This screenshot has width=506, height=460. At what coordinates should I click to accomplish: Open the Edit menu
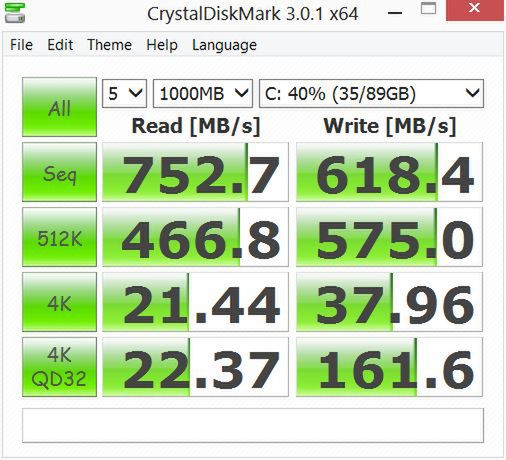tap(60, 45)
